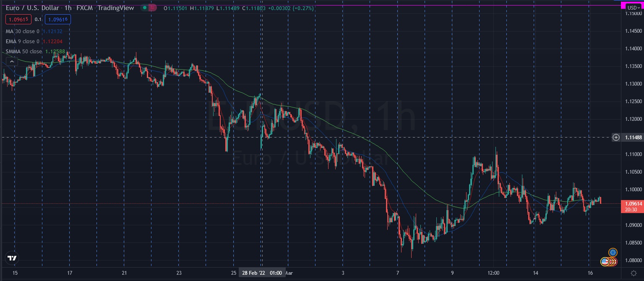This screenshot has height=281, width=644.
Task: Click the 23 date label on time axis
Action: 179,273
